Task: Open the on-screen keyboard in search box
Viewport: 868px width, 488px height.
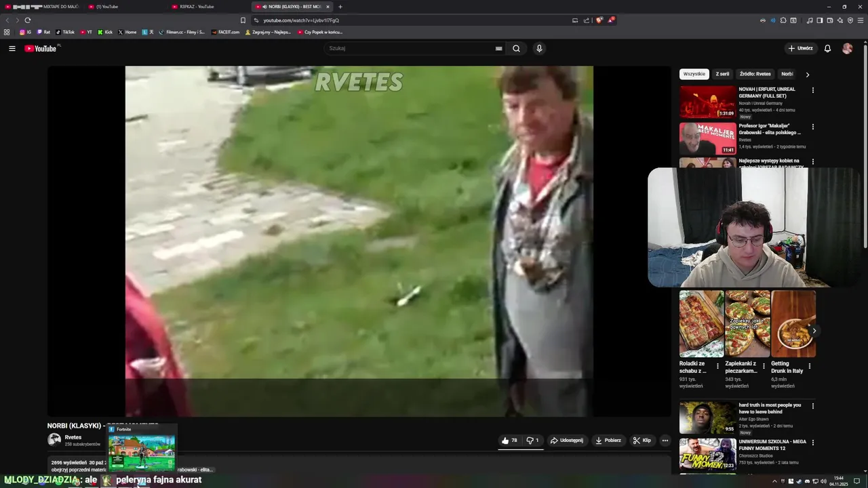Action: (x=498, y=48)
